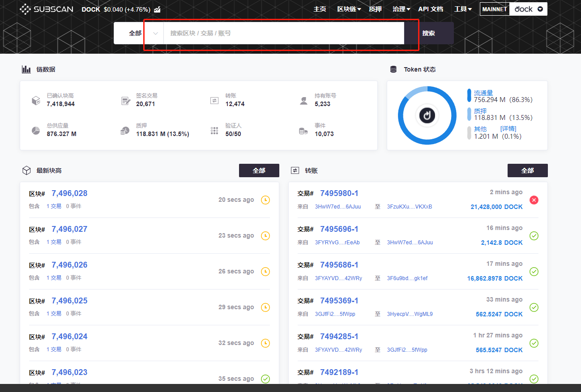Open the API 文档 page

[x=430, y=9]
